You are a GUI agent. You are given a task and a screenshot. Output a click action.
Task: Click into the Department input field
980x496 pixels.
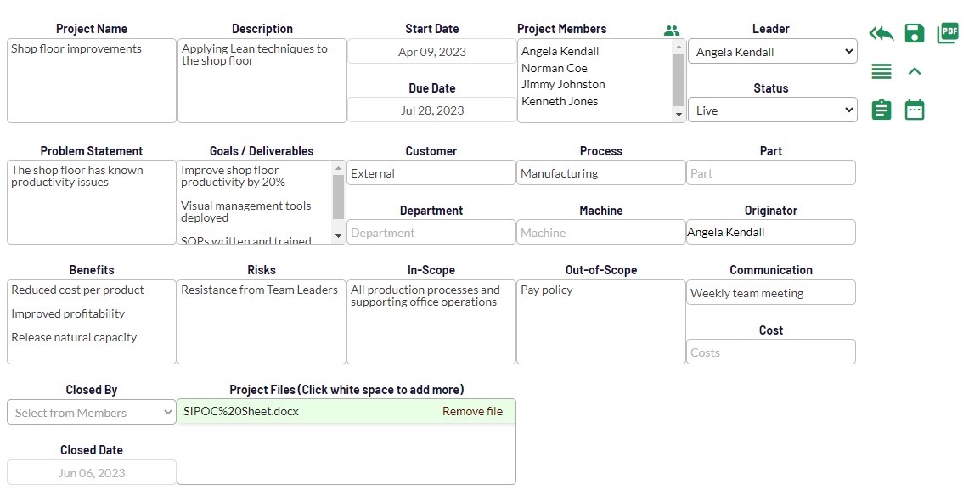pyautogui.click(x=431, y=233)
